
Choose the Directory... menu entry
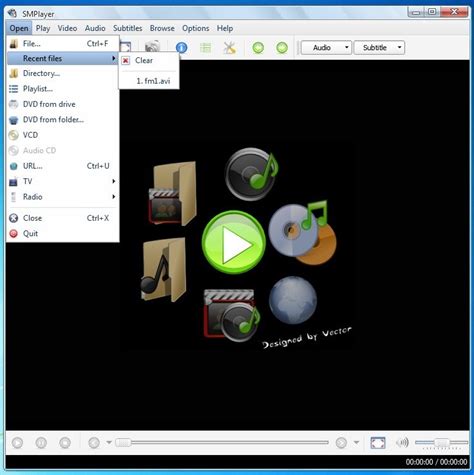pyautogui.click(x=63, y=73)
